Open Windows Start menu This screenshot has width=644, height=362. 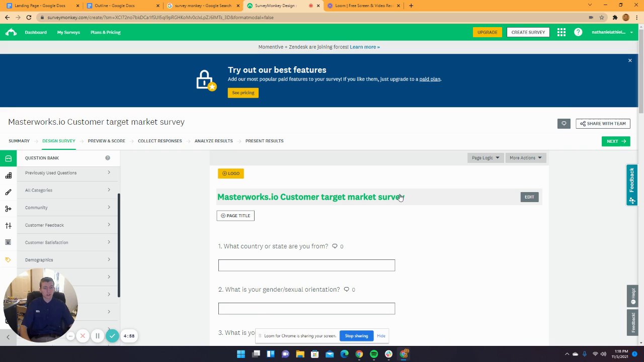[x=241, y=354]
